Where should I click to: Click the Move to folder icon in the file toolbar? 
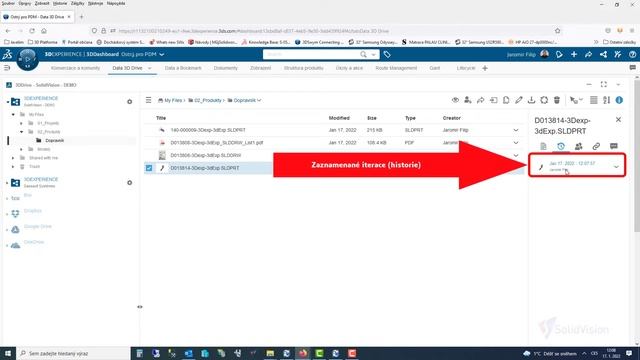pyautogui.click(x=493, y=100)
